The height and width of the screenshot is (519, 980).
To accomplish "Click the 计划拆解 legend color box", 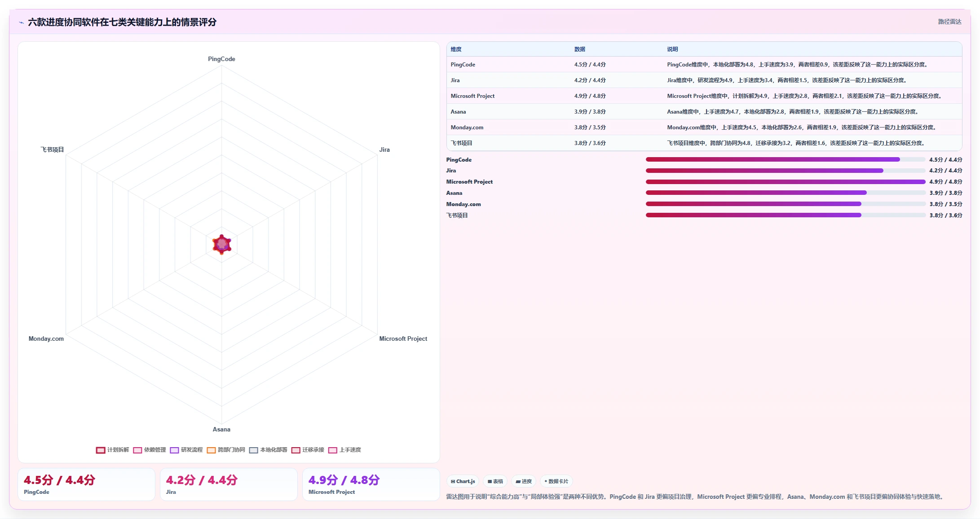I will coord(101,450).
